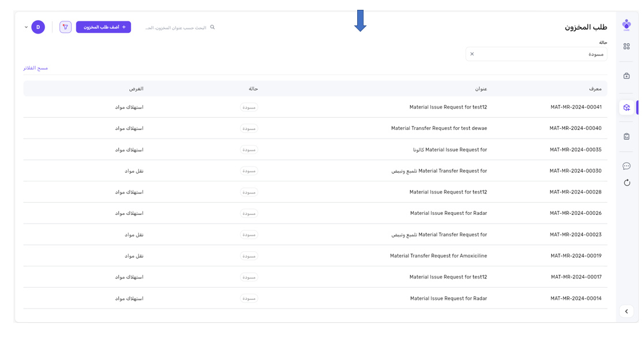Click the مسح الفلاتر clear filters link
This screenshot has height=342, width=644.
(x=35, y=68)
